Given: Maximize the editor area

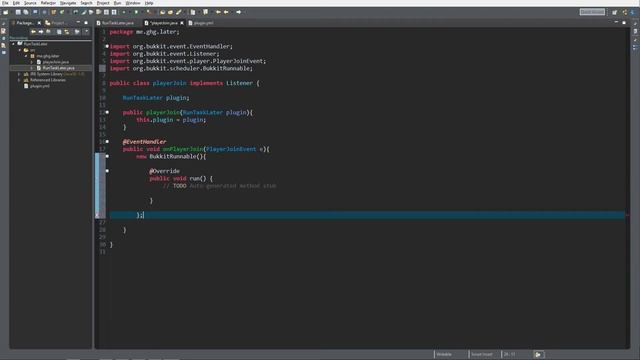Looking at the screenshot, I should point(624,22).
